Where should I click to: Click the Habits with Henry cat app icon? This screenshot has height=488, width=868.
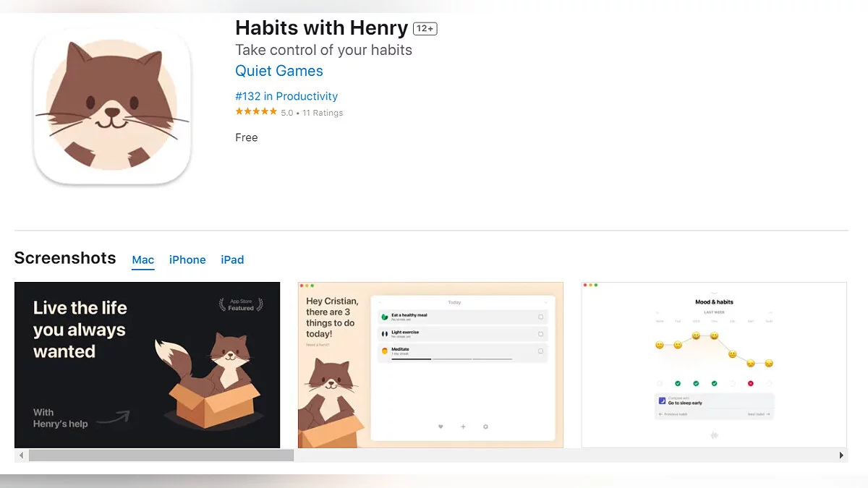point(112,106)
